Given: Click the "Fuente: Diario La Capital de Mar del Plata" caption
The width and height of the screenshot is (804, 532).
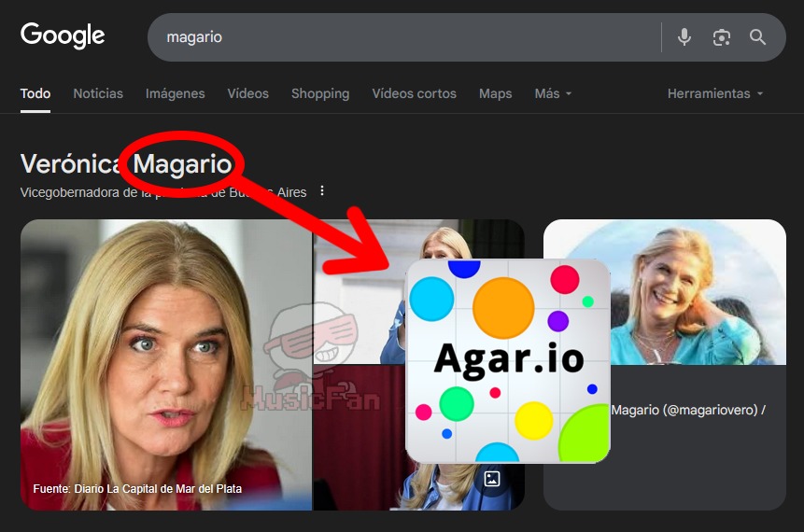Looking at the screenshot, I should point(137,488).
